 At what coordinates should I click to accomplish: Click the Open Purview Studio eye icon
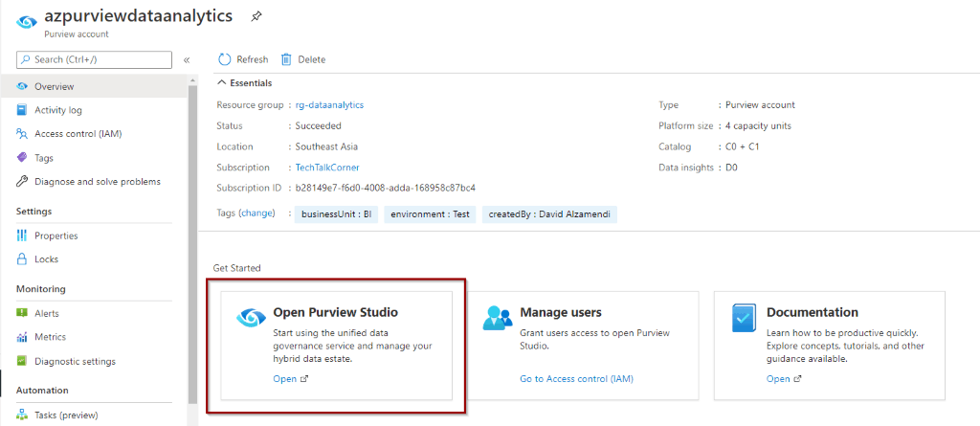252,317
